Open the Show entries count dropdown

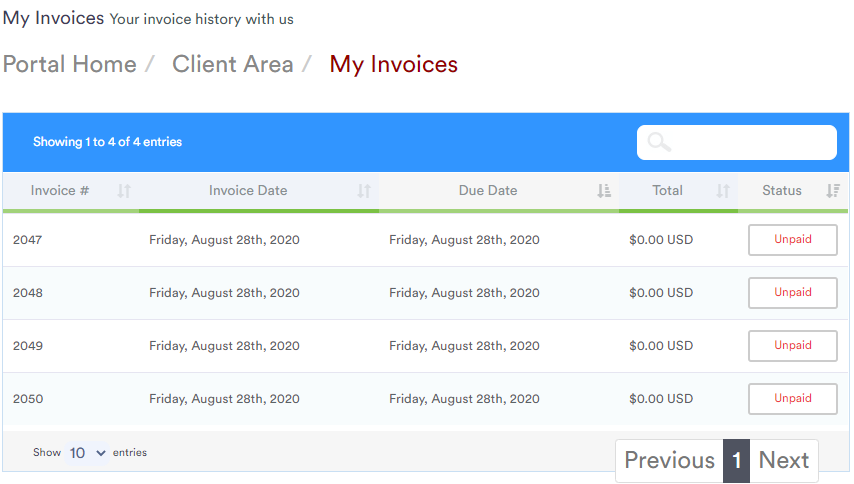coord(87,453)
